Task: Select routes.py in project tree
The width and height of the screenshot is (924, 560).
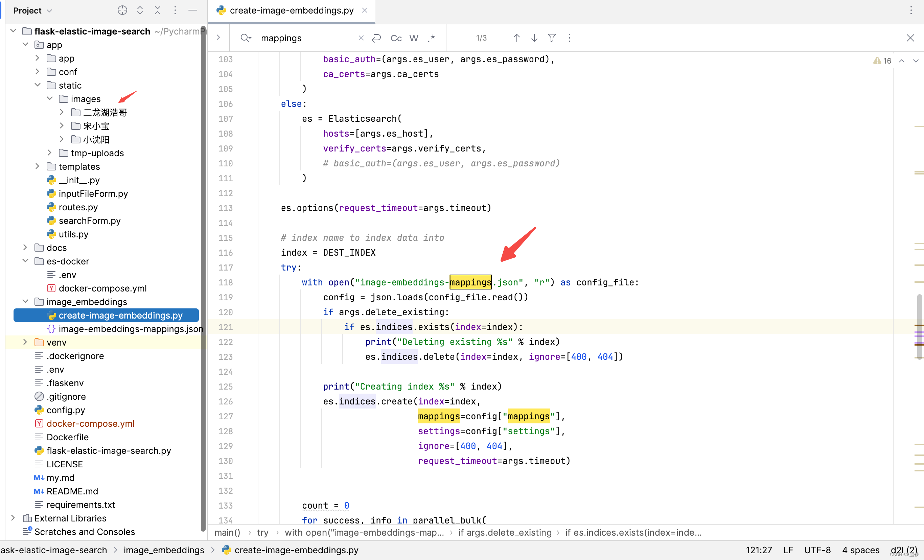Action: click(78, 207)
